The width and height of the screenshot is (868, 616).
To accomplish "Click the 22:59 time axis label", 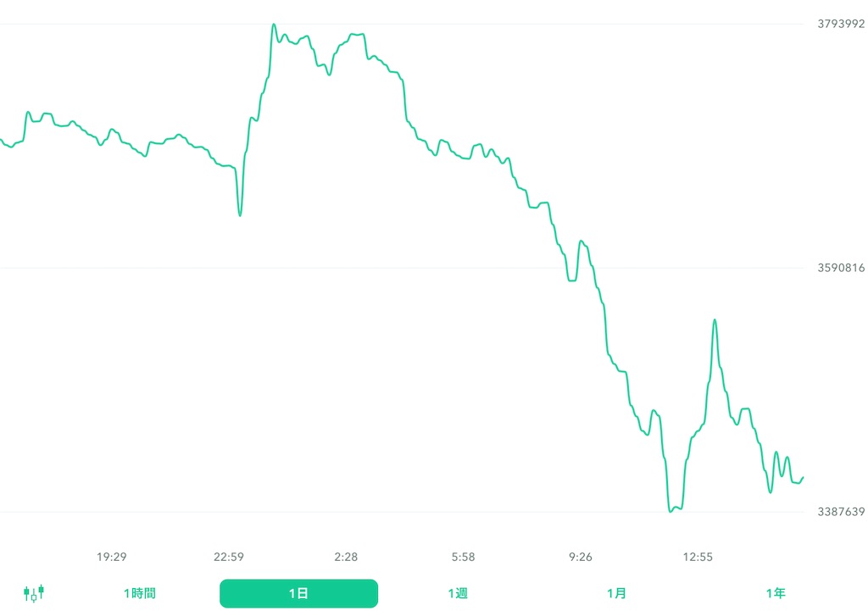I will pos(229,557).
